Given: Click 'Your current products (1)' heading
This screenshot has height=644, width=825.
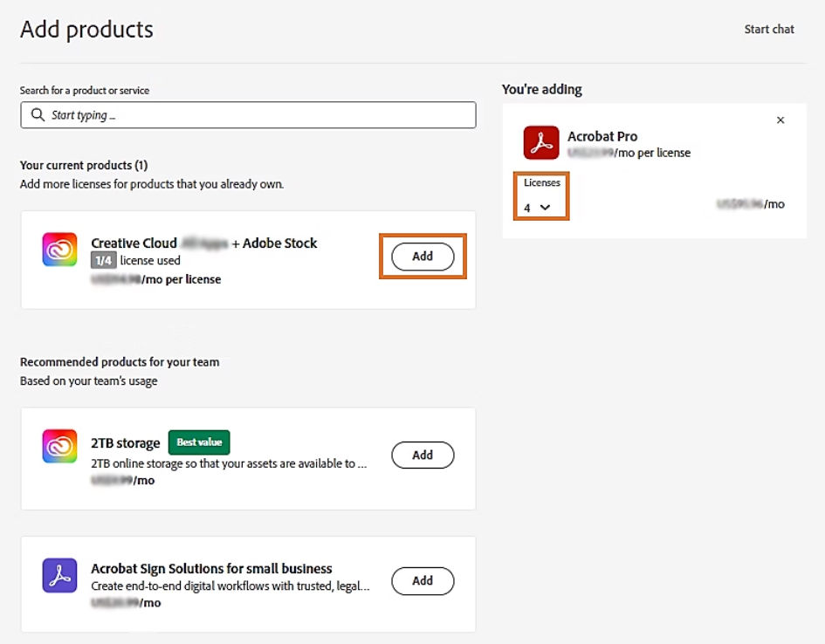Looking at the screenshot, I should [x=84, y=165].
